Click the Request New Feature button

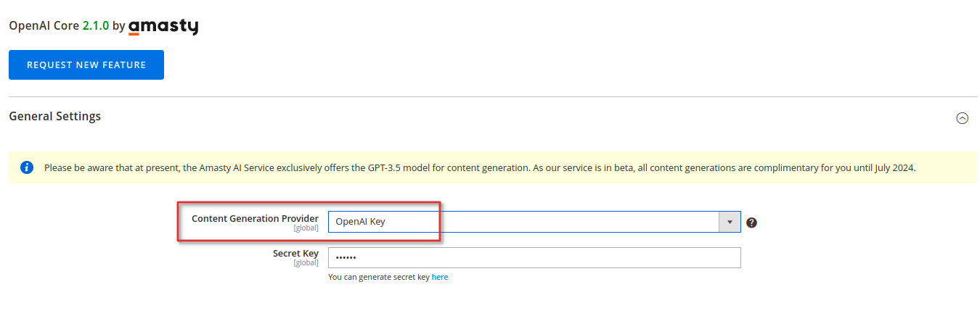click(x=86, y=65)
